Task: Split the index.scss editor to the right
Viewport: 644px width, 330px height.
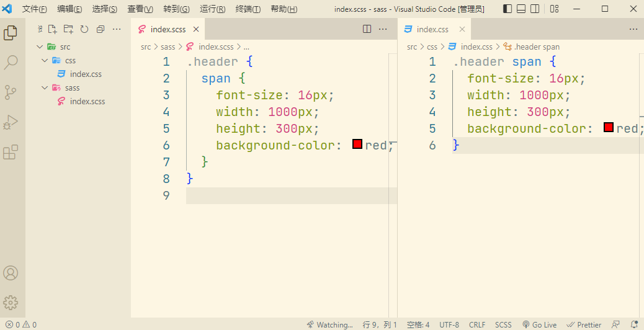Action: pyautogui.click(x=367, y=29)
